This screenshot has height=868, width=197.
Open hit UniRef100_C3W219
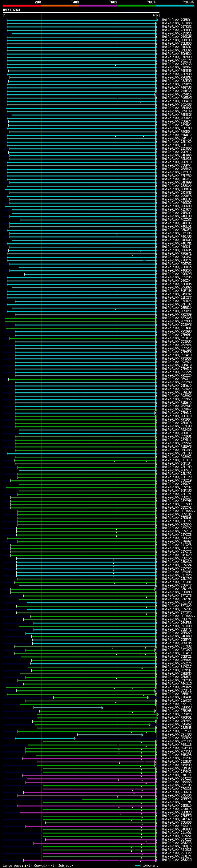coord(176,481)
